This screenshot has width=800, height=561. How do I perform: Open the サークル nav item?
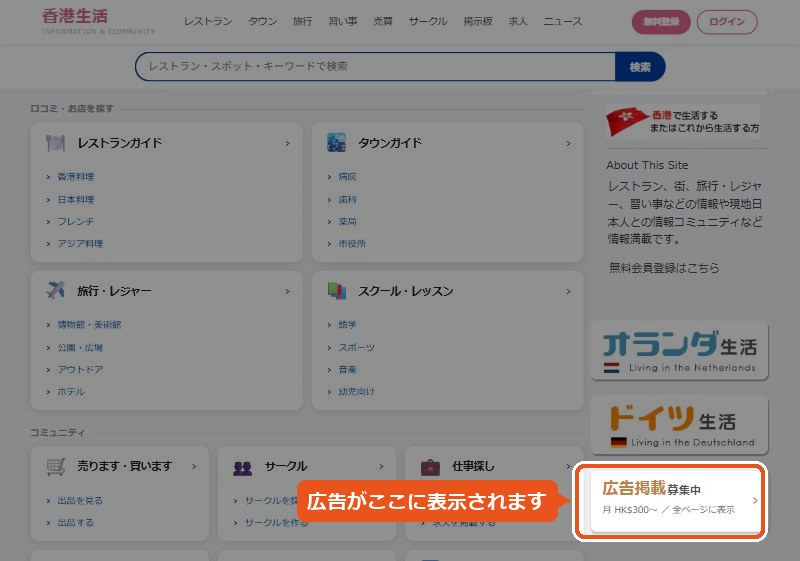coord(428,21)
